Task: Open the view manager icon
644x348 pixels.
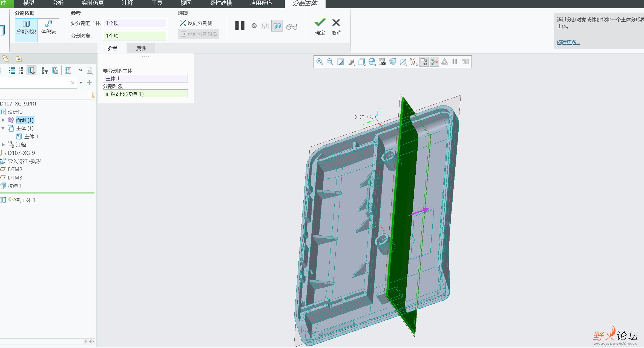Action: coord(382,62)
